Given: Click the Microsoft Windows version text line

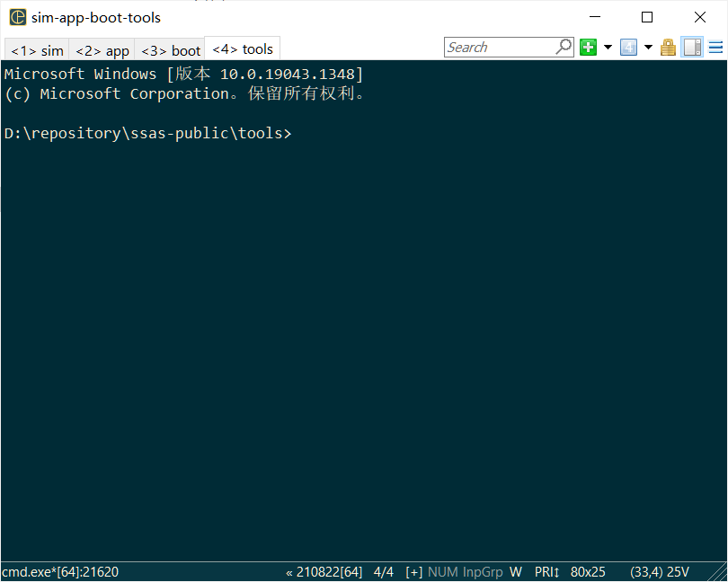Looking at the screenshot, I should [183, 75].
